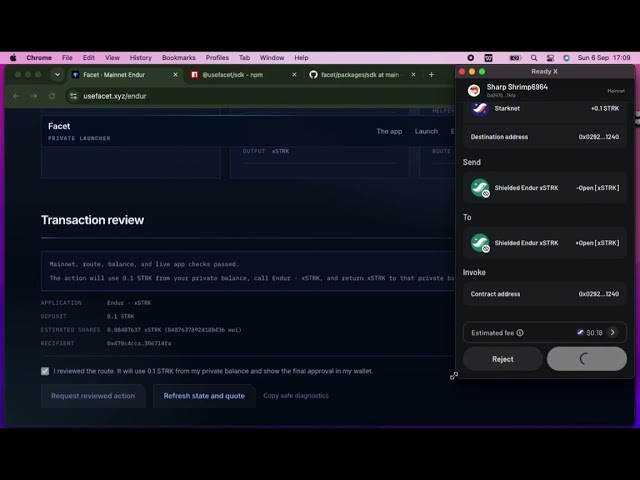This screenshot has width=640, height=480.
Task: Click the STRK fee token icon beside $0.18
Action: point(580,332)
